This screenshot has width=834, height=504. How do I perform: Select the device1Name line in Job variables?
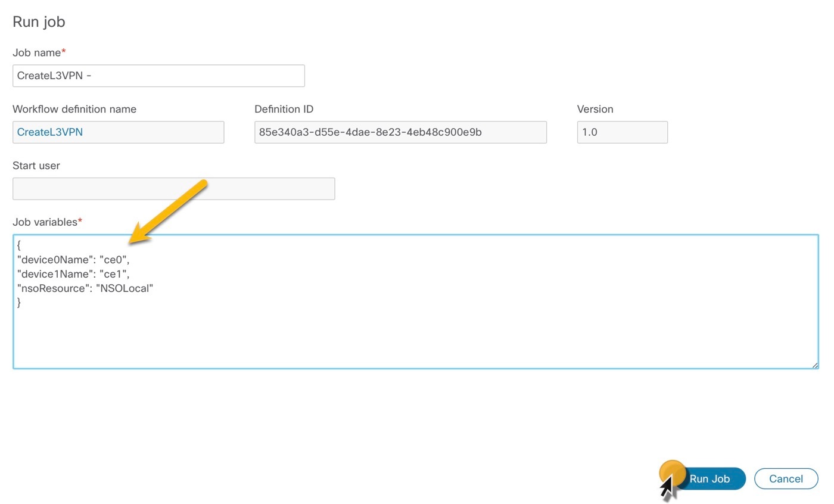coord(73,273)
